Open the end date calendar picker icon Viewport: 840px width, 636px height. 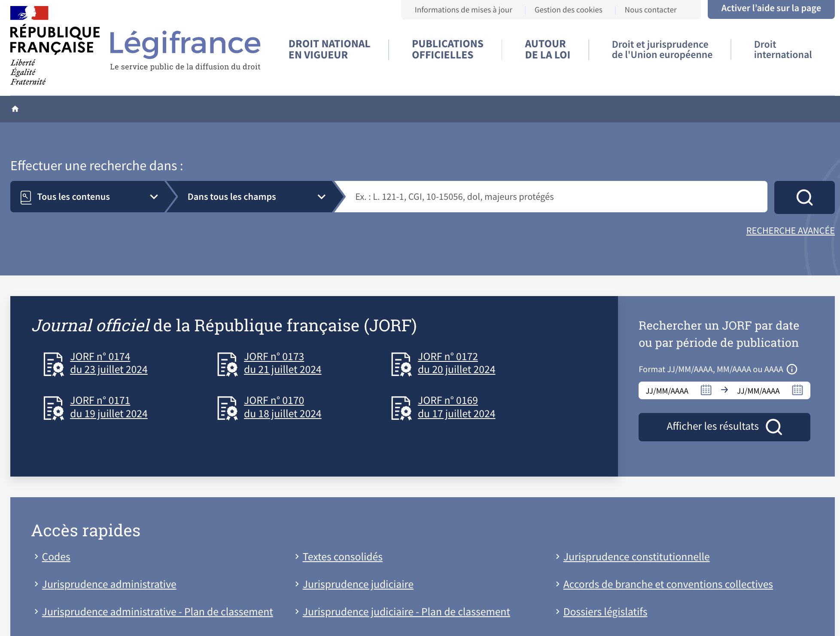pyautogui.click(x=797, y=390)
